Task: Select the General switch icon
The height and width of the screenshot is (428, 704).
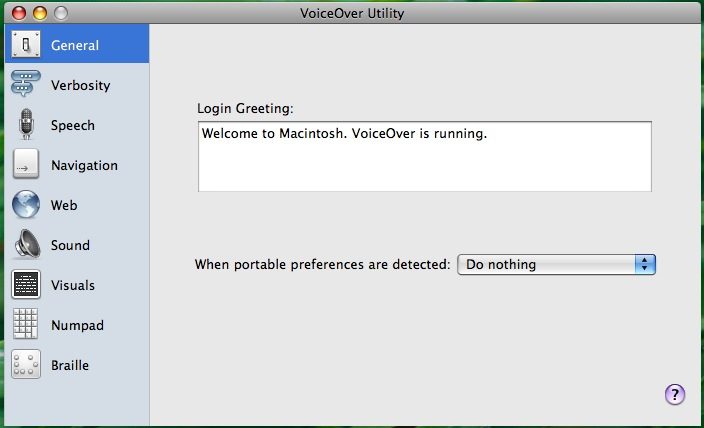Action: [26, 44]
